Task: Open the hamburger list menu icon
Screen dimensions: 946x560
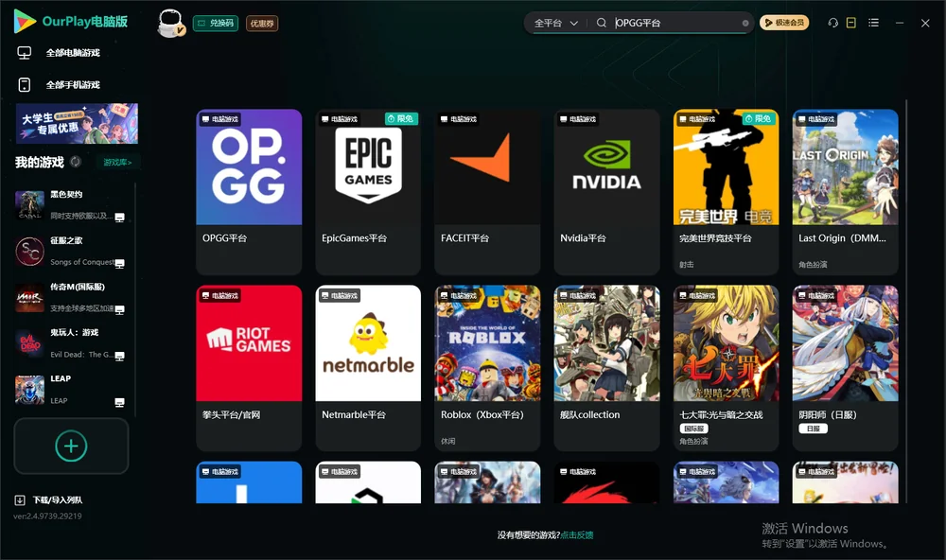Action: tap(873, 23)
